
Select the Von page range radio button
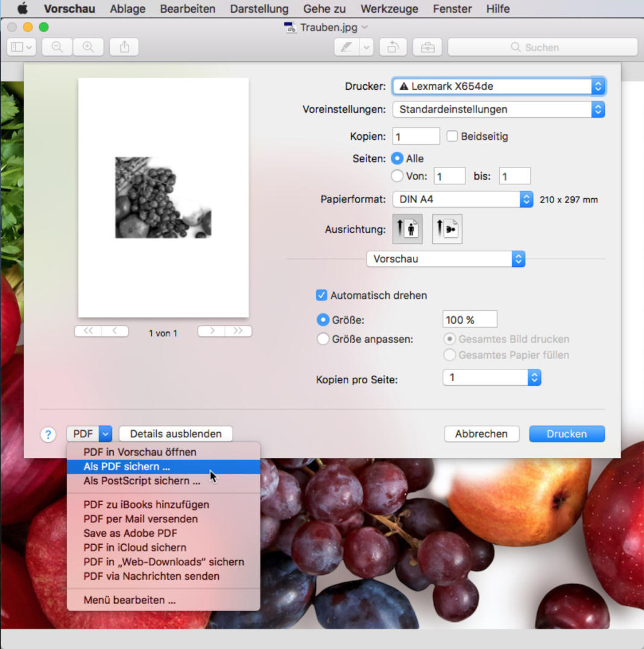click(397, 176)
